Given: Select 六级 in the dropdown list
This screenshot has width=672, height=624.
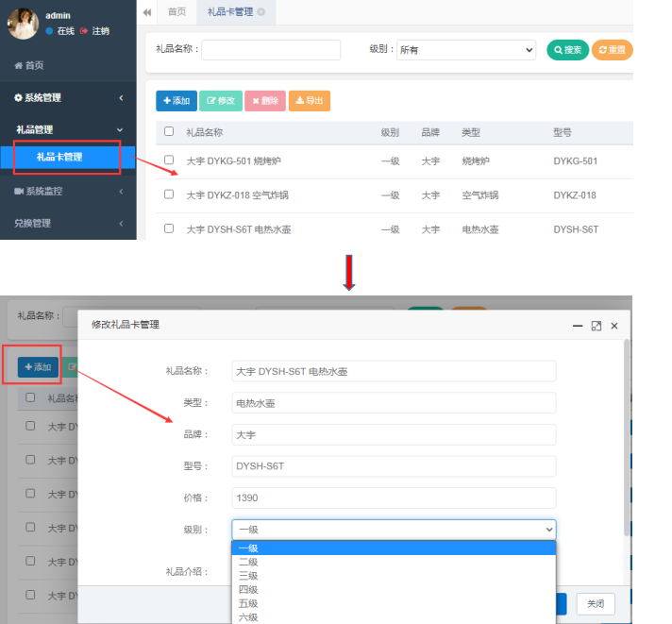Looking at the screenshot, I should [394, 617].
